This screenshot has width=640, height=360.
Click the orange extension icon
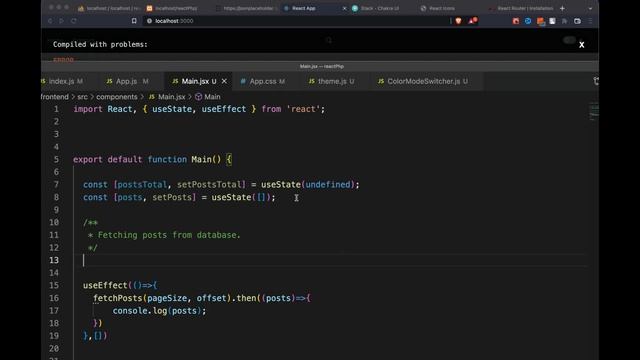[540, 21]
